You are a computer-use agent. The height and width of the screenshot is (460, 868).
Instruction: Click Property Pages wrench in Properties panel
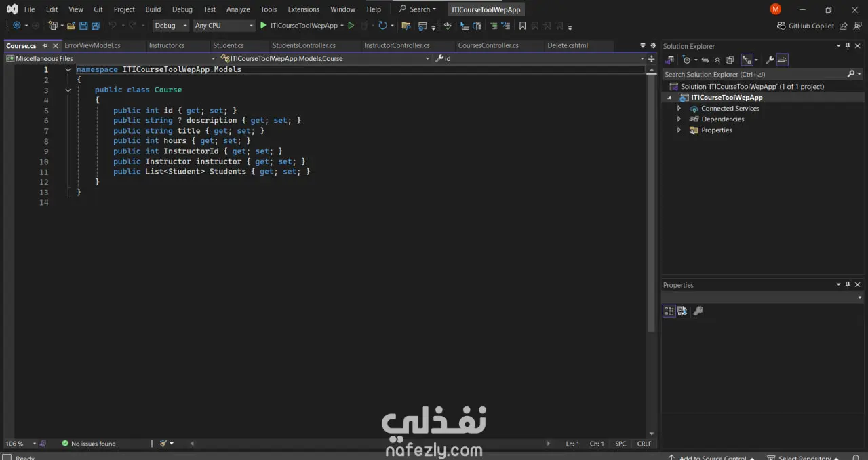tap(698, 311)
